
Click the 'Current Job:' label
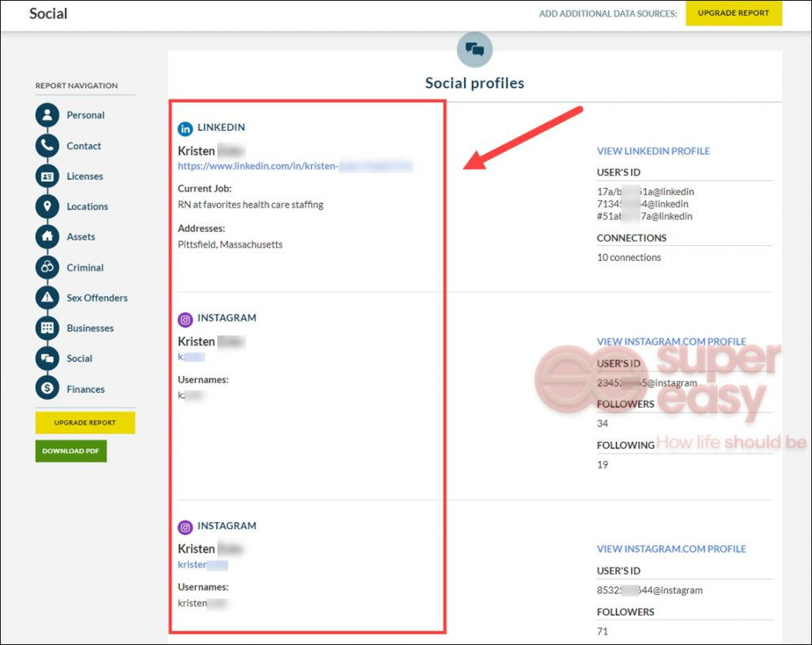pyautogui.click(x=205, y=189)
